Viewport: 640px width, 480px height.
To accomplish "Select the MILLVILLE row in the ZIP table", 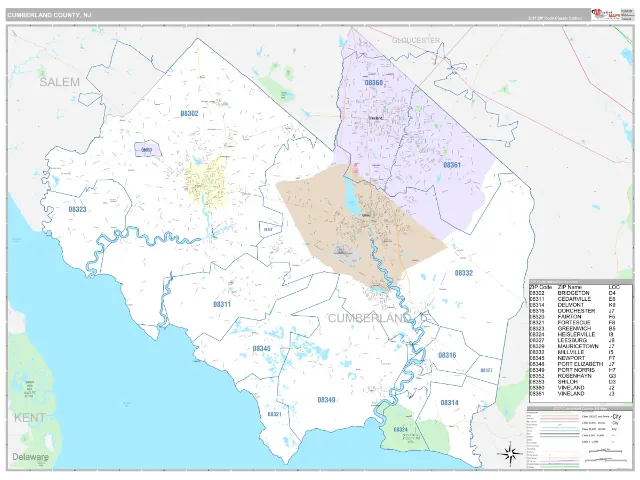I will coord(576,352).
